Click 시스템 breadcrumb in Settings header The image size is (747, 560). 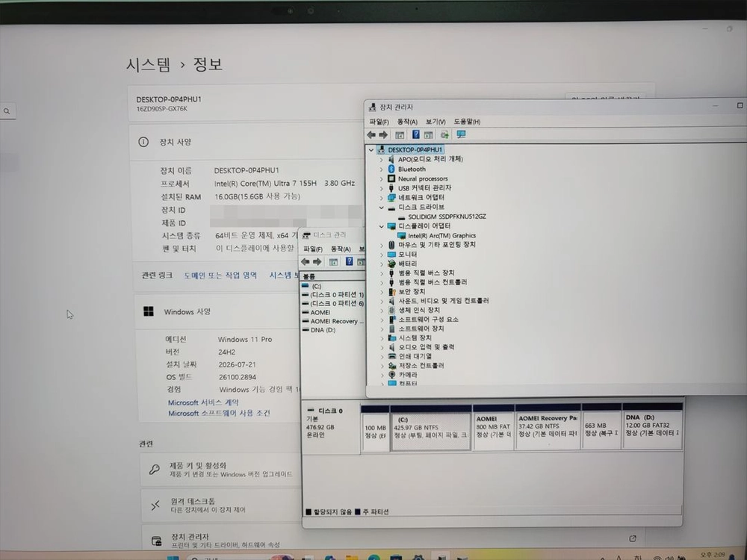pyautogui.click(x=148, y=64)
